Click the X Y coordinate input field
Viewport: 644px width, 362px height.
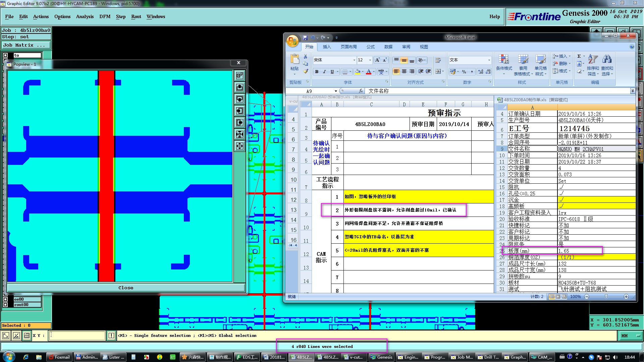[77, 336]
